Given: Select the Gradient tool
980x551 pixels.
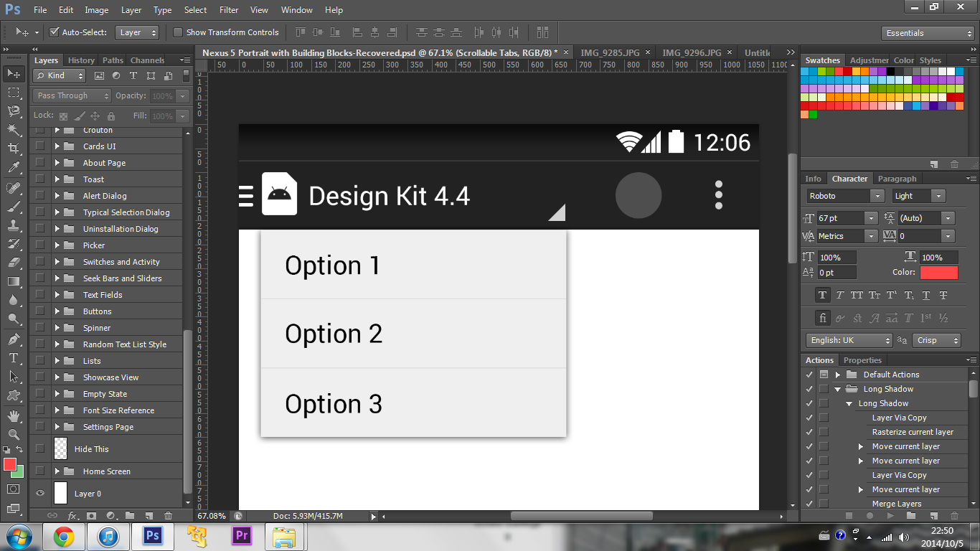Looking at the screenshot, I should [13, 281].
